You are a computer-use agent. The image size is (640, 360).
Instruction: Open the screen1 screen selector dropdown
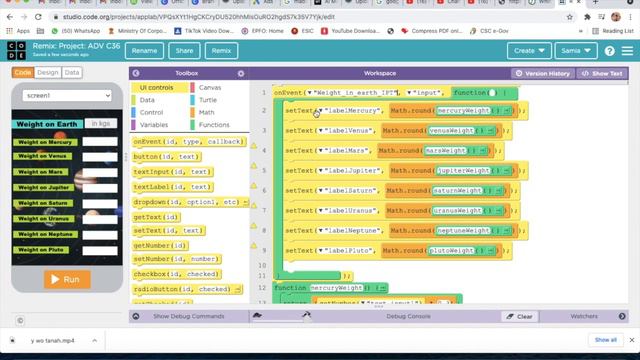tap(67, 96)
